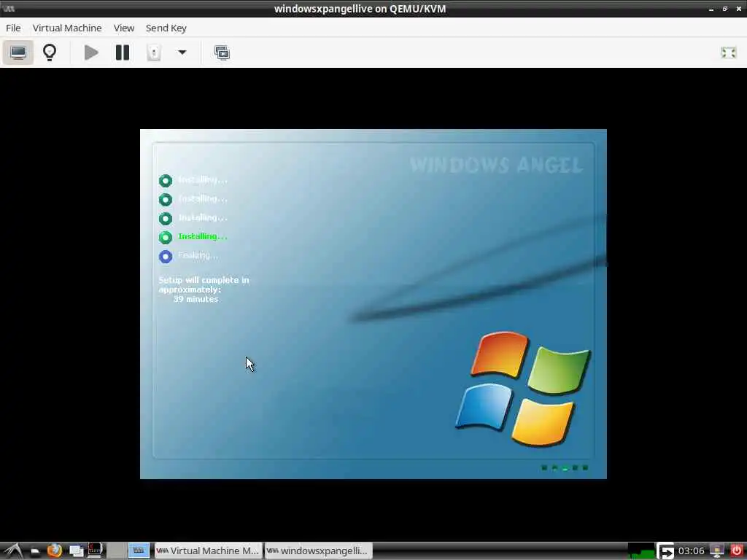Click the Shut down VM button

click(x=154, y=52)
